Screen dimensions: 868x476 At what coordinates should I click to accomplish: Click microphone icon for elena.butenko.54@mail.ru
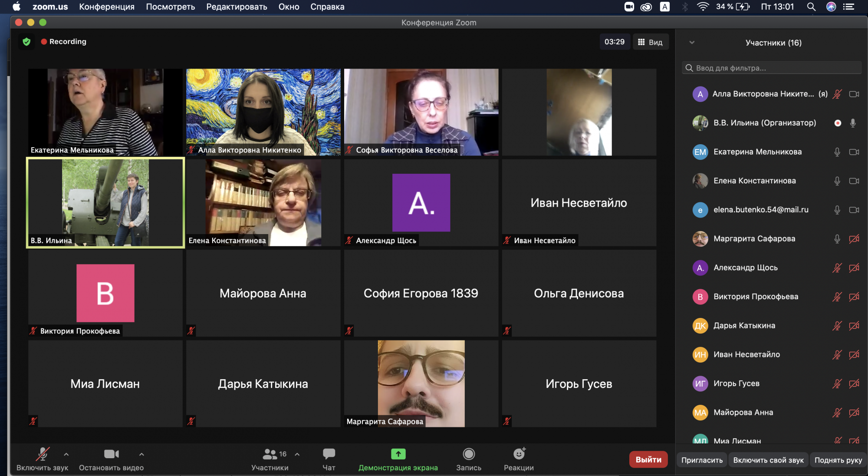point(837,210)
